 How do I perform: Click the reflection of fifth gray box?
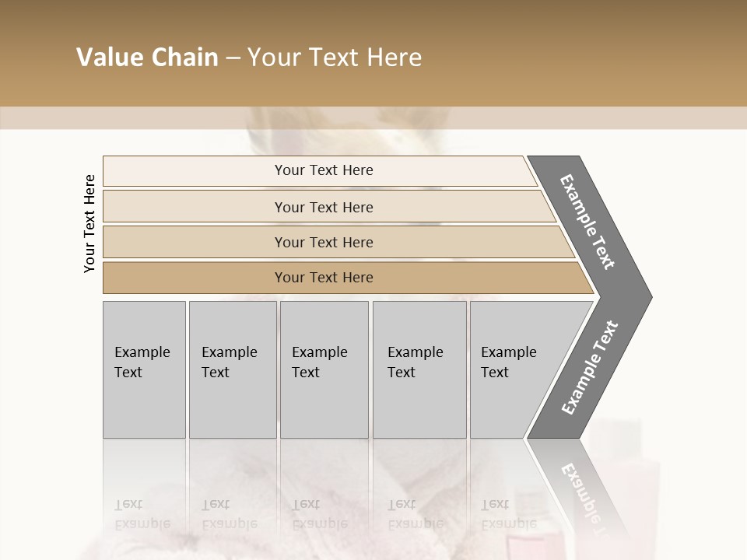(x=514, y=491)
